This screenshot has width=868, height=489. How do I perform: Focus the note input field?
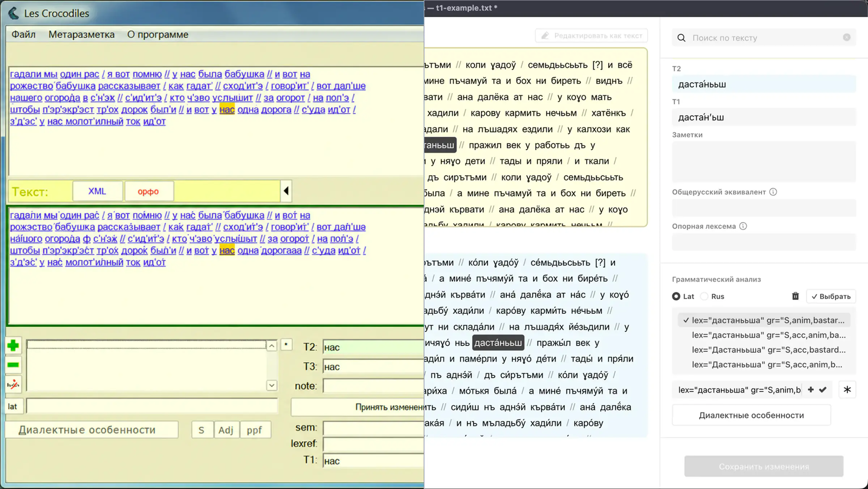pos(373,386)
